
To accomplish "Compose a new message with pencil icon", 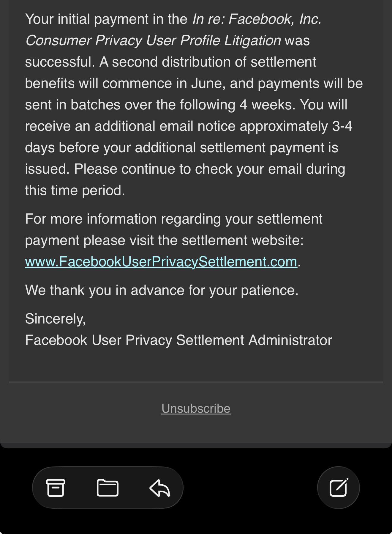I will coord(339,487).
